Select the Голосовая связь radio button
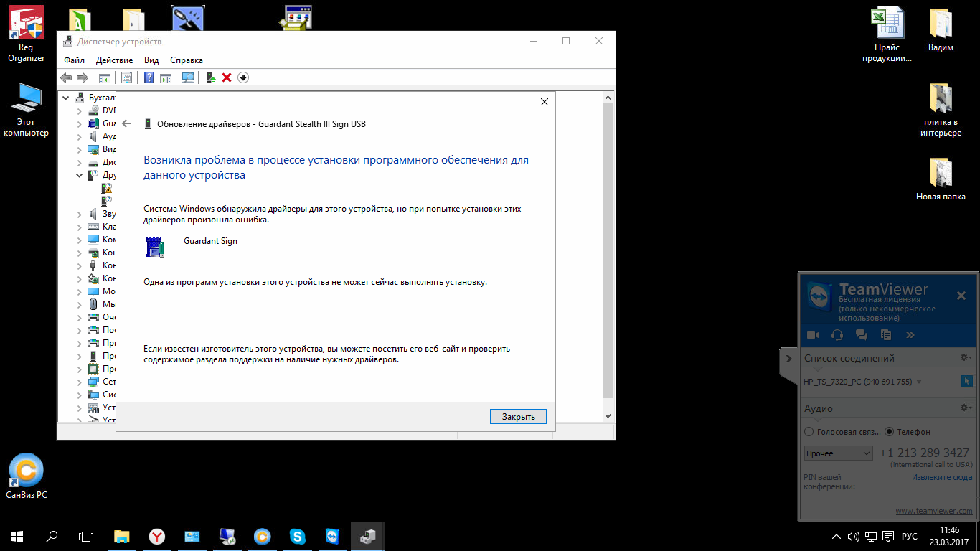This screenshot has height=551, width=980. (x=809, y=432)
